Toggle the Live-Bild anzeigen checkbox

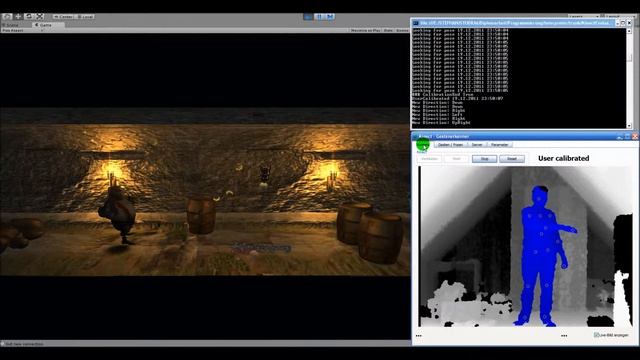[596, 335]
